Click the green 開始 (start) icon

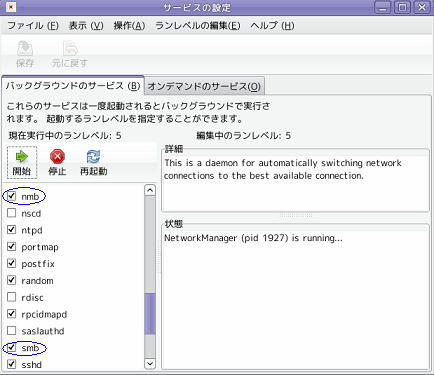[22, 156]
